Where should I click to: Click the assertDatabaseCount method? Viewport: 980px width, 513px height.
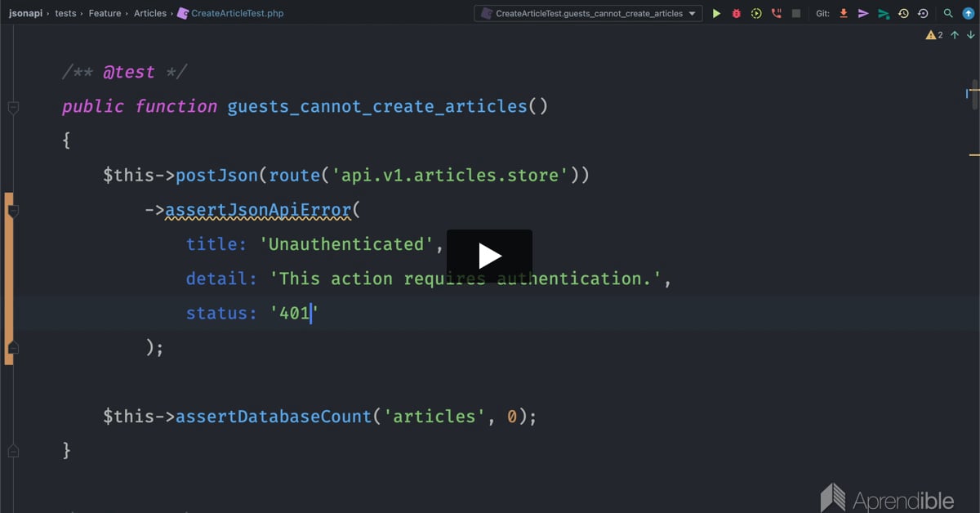click(x=274, y=417)
